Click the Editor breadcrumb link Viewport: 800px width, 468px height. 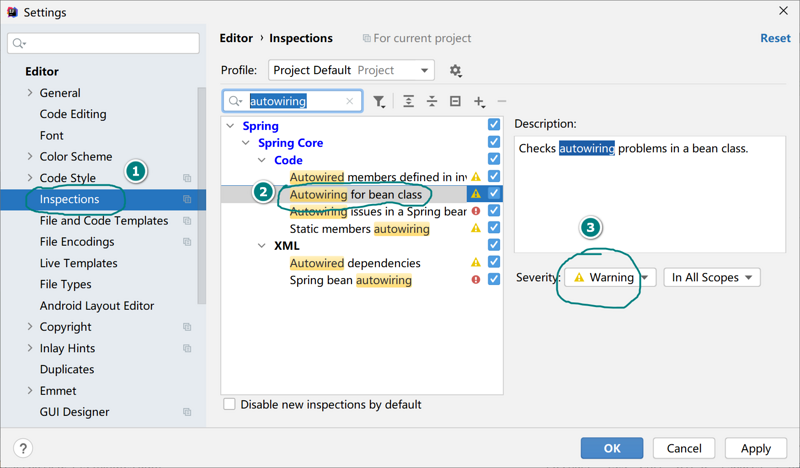click(236, 38)
